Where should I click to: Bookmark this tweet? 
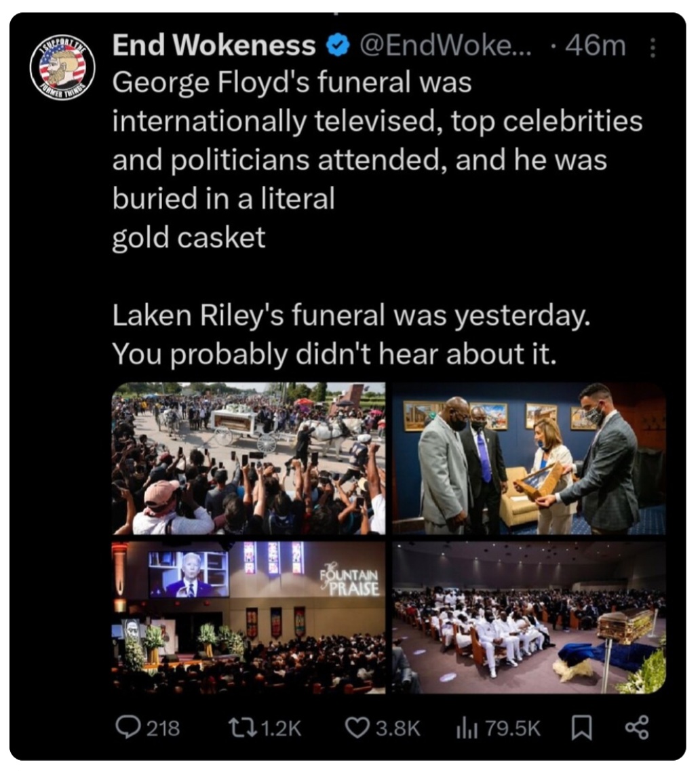click(x=581, y=728)
